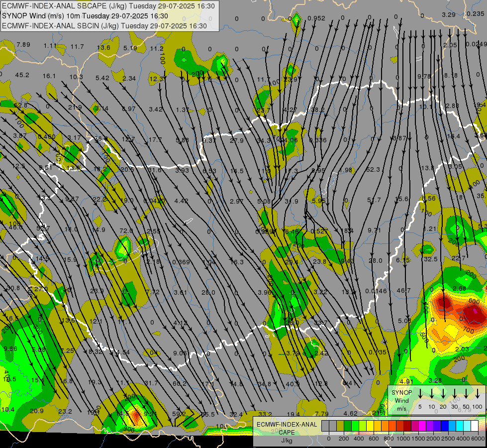Click the map value 38.2
The width and height of the screenshot is (487, 448).
317,110
